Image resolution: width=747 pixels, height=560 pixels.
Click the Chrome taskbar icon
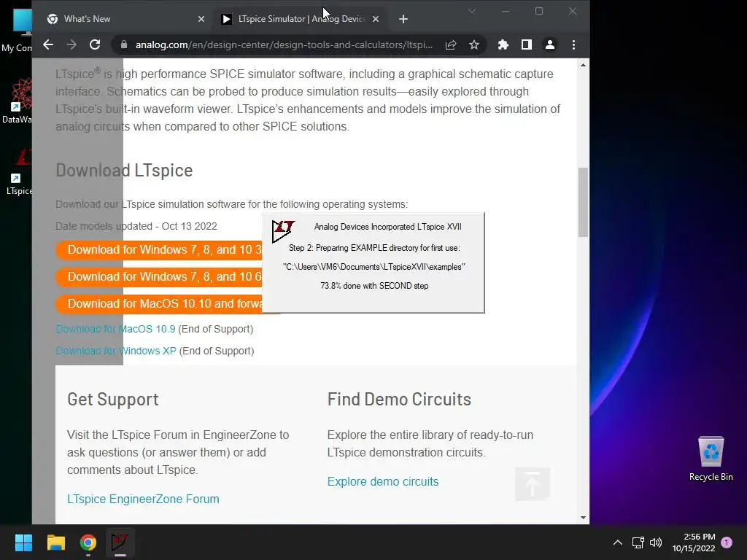click(x=88, y=542)
